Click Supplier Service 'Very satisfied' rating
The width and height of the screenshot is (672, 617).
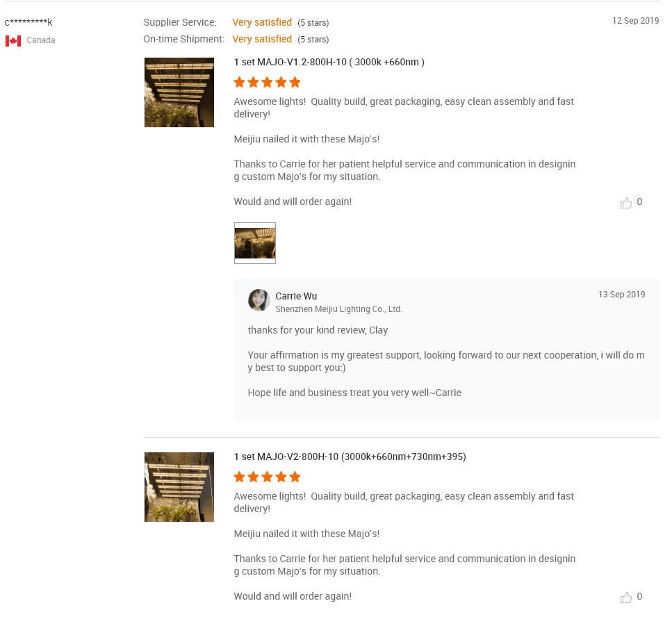(x=262, y=22)
